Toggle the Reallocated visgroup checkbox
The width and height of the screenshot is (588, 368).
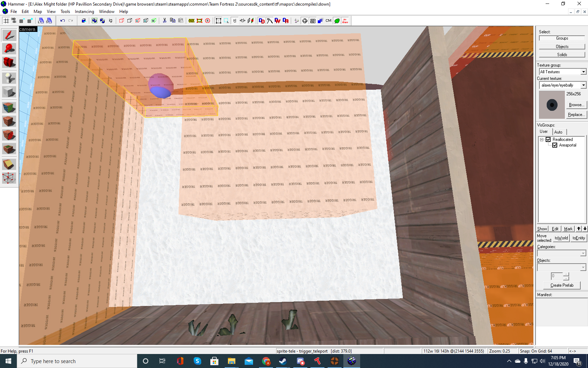[x=548, y=139]
